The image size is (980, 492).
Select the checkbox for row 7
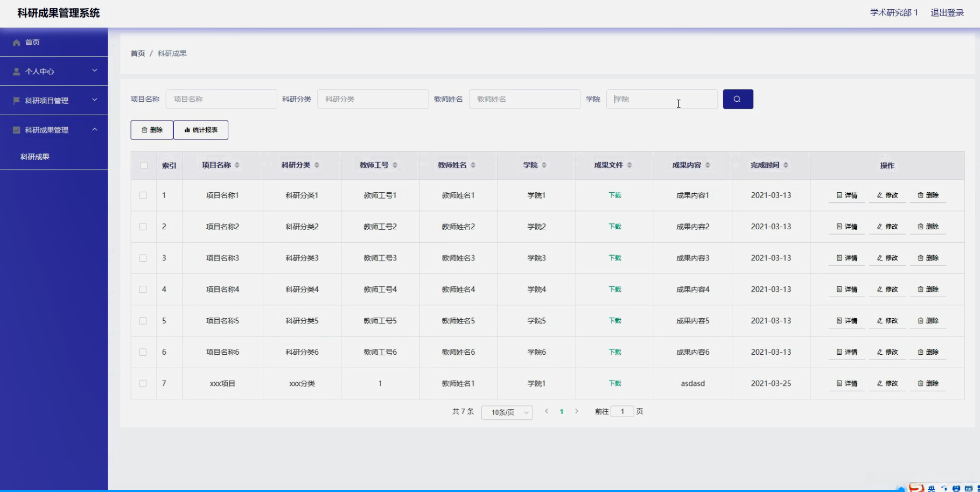click(x=143, y=384)
